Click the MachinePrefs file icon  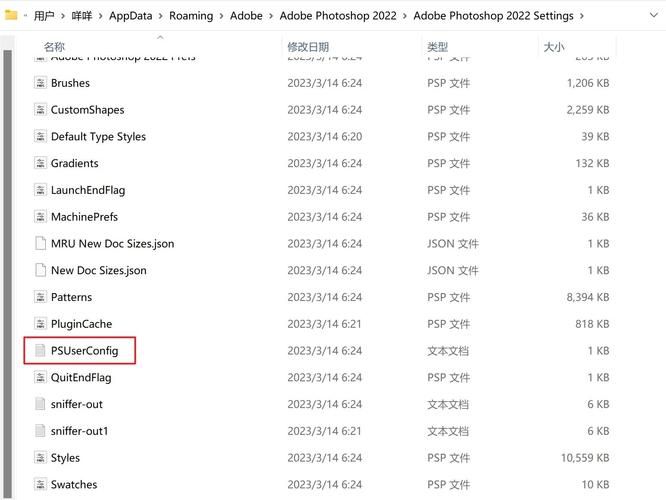[40, 216]
